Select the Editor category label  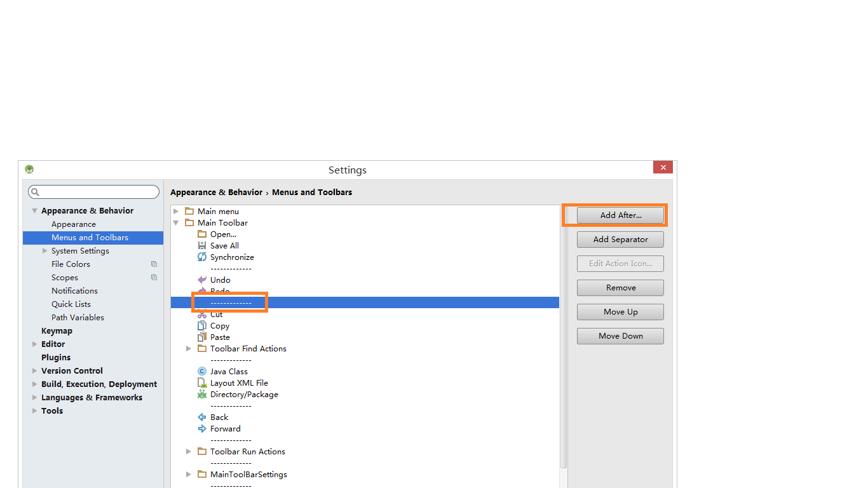53,344
